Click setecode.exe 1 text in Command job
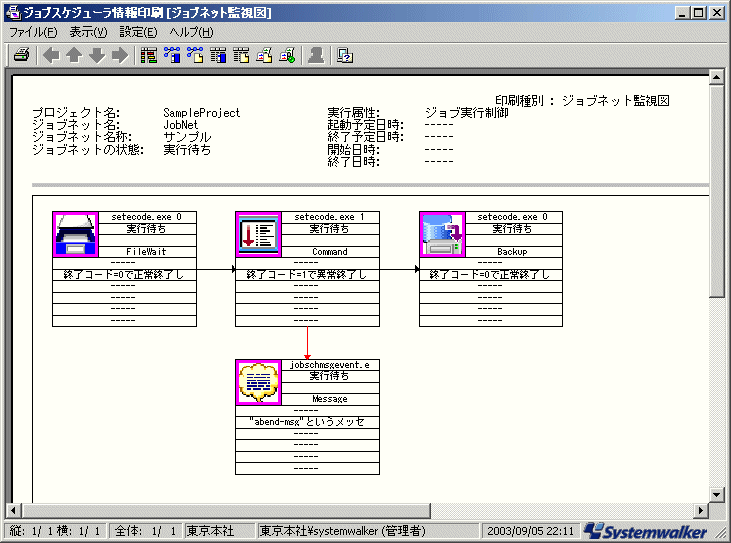This screenshot has height=543, width=731. (330, 217)
